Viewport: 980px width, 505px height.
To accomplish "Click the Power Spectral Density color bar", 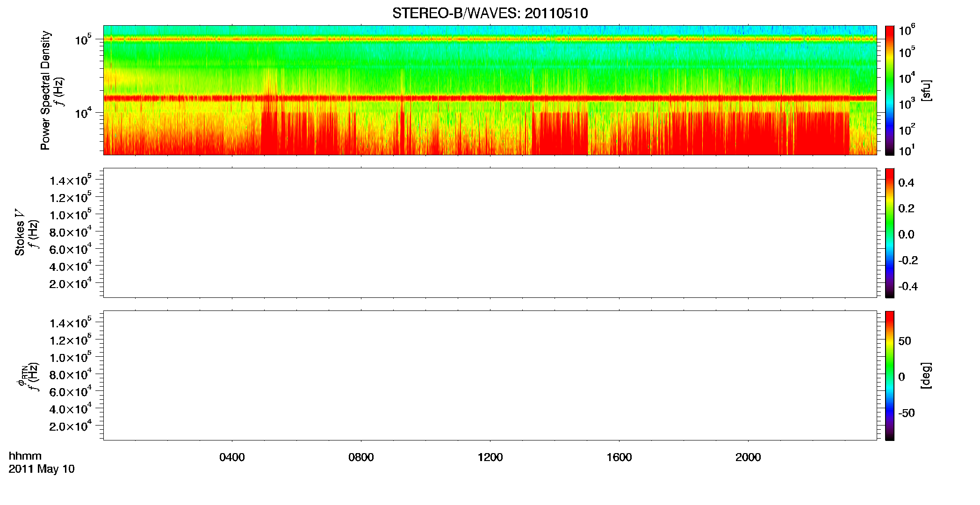I will point(890,90).
